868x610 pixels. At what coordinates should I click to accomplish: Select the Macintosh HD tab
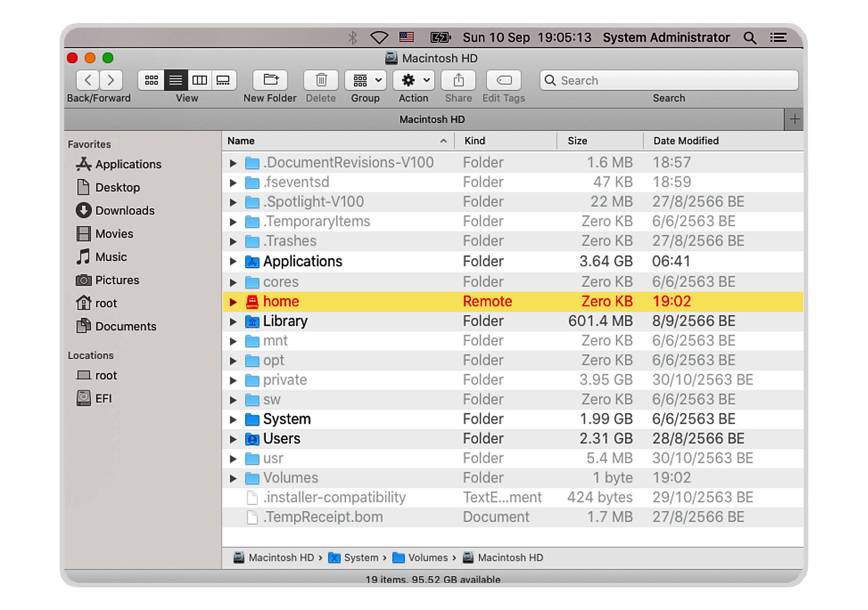click(x=431, y=119)
